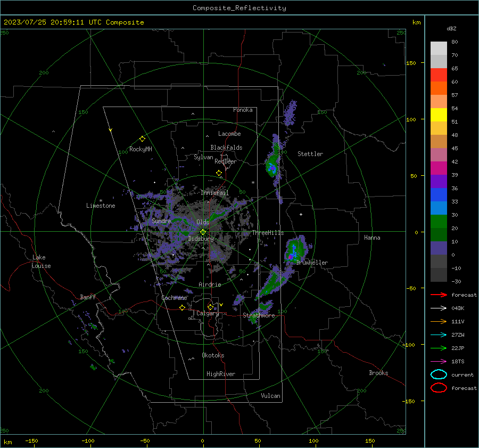Click the Drumheller city label
Screen dimensions: 479x448
[312, 263]
